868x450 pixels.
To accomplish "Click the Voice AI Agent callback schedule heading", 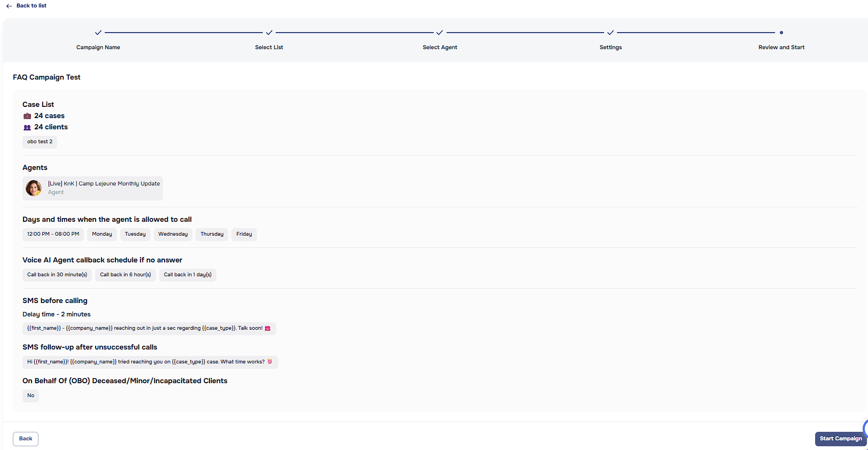I will (103, 260).
